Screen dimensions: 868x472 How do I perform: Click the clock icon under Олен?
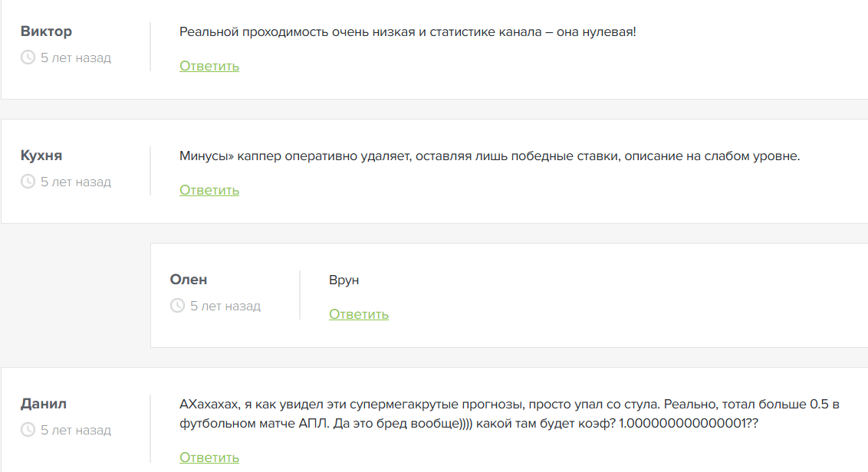[x=177, y=306]
